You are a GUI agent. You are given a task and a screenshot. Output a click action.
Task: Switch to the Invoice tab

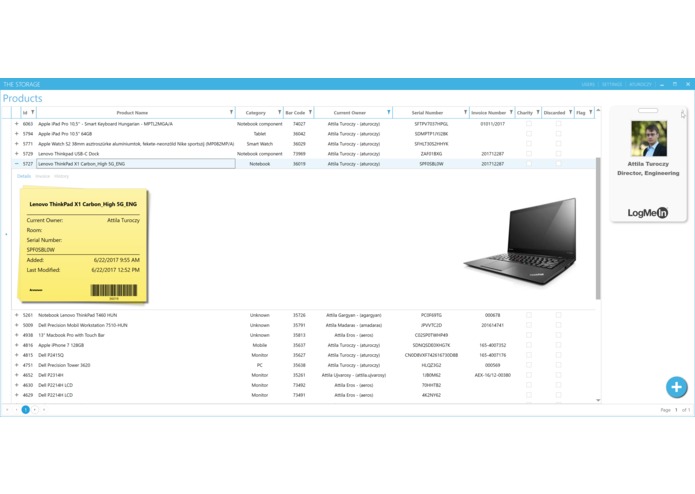[43, 176]
